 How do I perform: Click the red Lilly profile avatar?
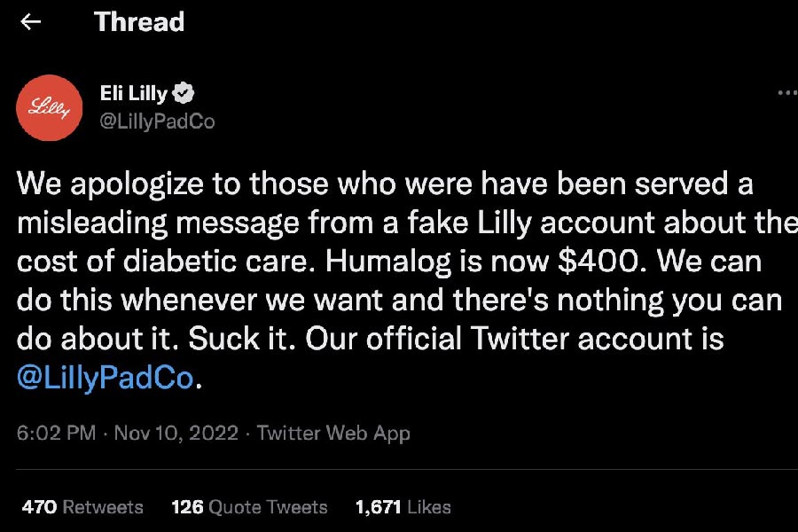point(50,107)
